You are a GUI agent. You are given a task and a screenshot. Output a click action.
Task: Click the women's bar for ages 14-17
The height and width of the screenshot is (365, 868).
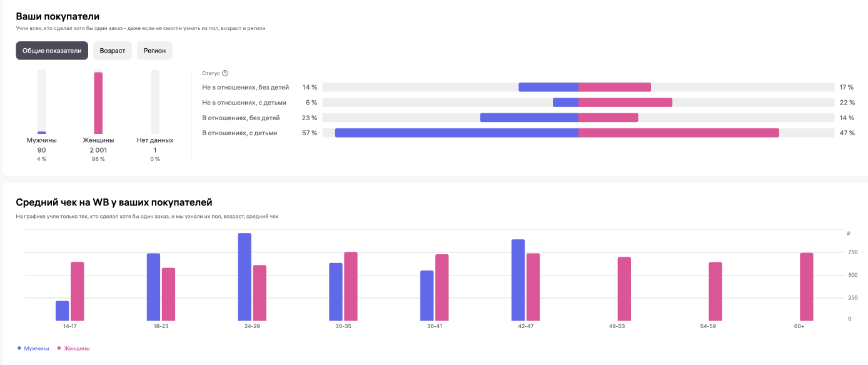pyautogui.click(x=78, y=291)
